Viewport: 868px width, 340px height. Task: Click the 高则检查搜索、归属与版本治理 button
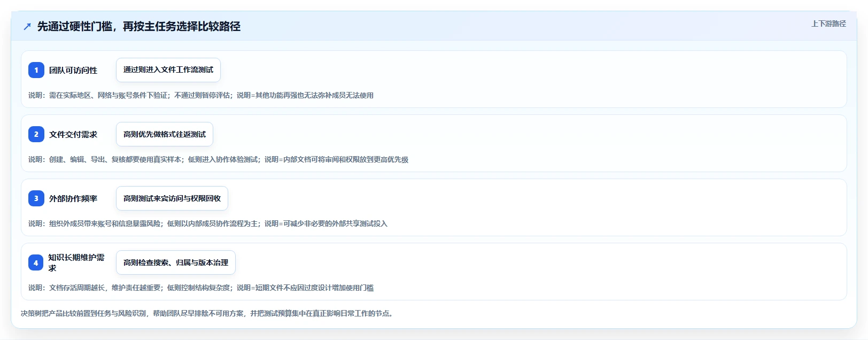(x=176, y=262)
